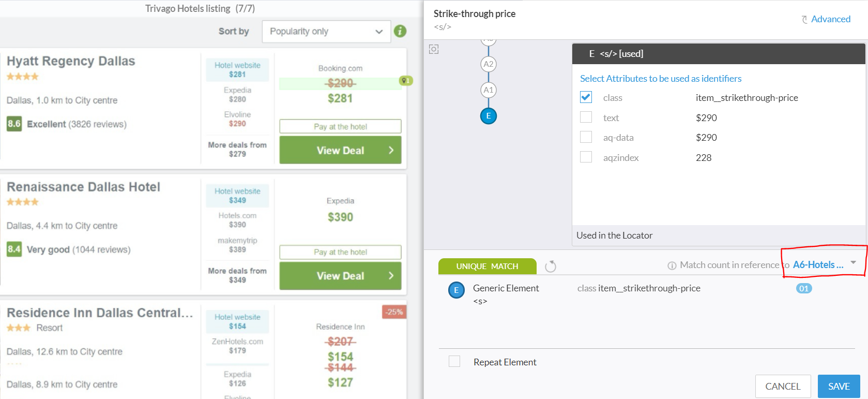
Task: Check the aq-data attribute checkbox
Action: click(x=586, y=137)
